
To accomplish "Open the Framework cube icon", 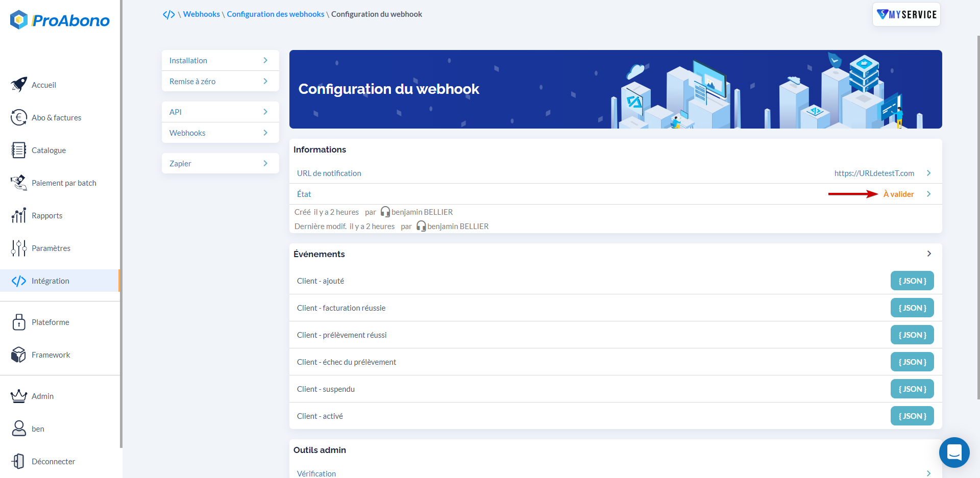I will point(18,354).
